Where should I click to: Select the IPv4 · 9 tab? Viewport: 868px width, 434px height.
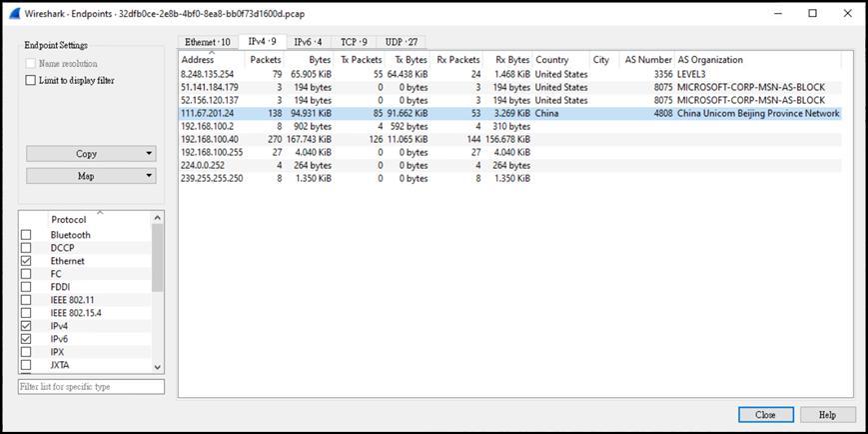point(263,42)
